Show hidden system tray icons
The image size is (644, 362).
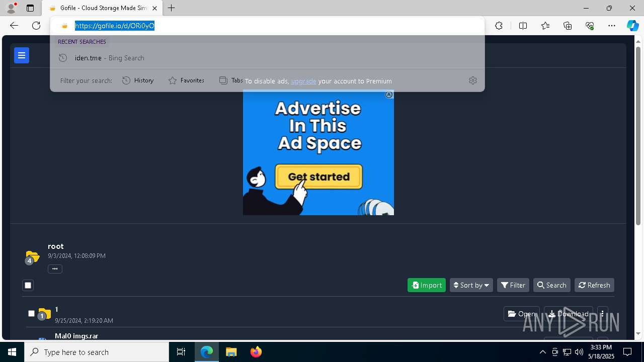542,352
